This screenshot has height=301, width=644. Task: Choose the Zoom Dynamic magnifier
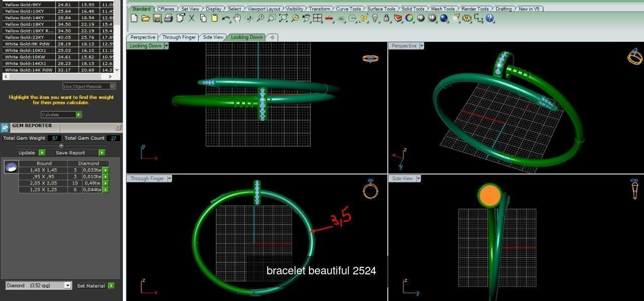[260, 18]
